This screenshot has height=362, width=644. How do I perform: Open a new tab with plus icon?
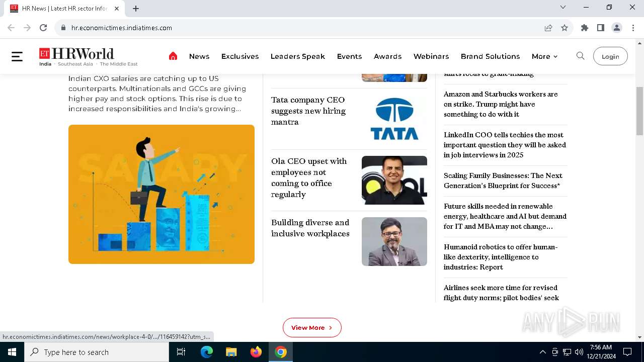point(136,9)
